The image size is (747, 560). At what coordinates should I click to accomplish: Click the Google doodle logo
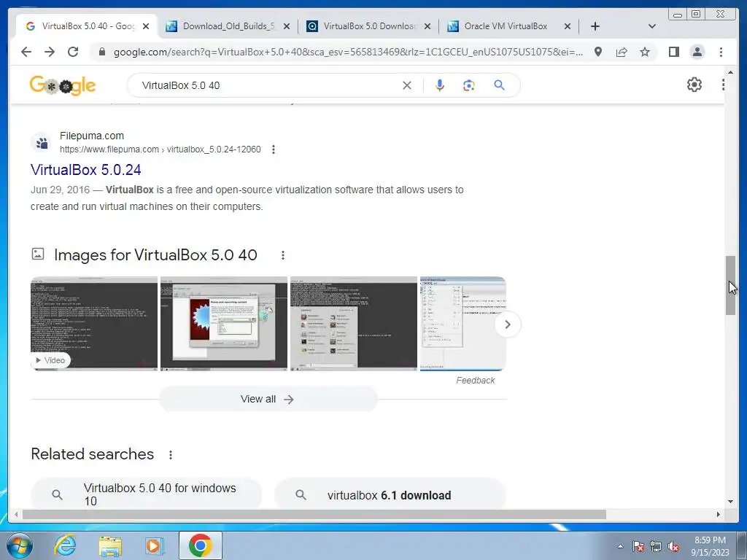tap(63, 86)
